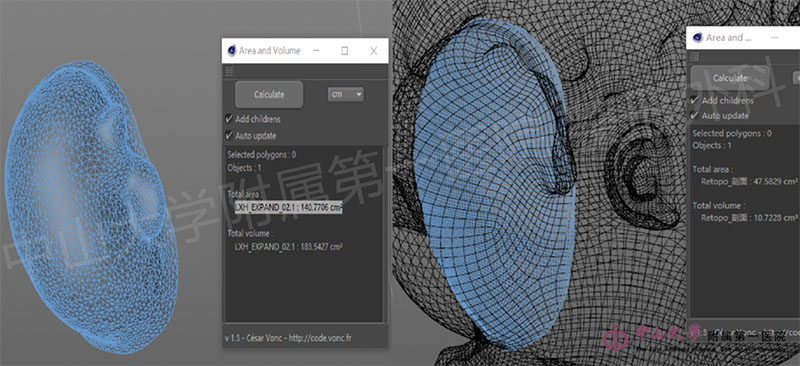
Task: Click the LXH_EXPAND_02.1 : 183.5427 cm³ volume value
Action: (288, 247)
